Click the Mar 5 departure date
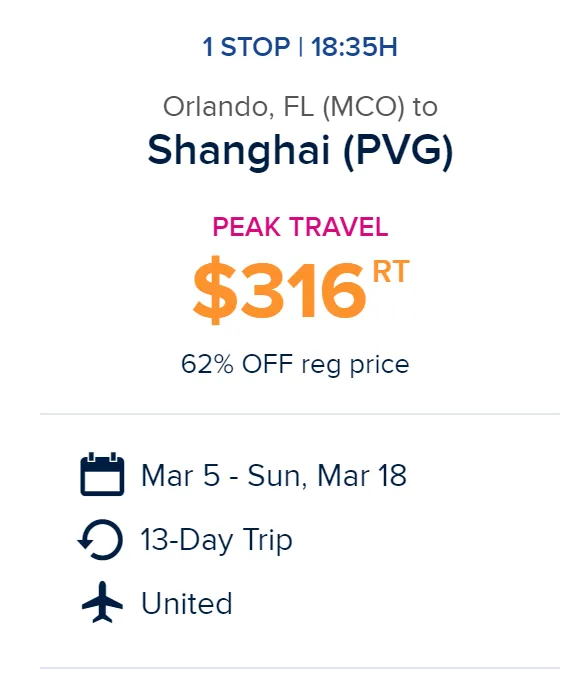The width and height of the screenshot is (585, 697). coord(180,475)
